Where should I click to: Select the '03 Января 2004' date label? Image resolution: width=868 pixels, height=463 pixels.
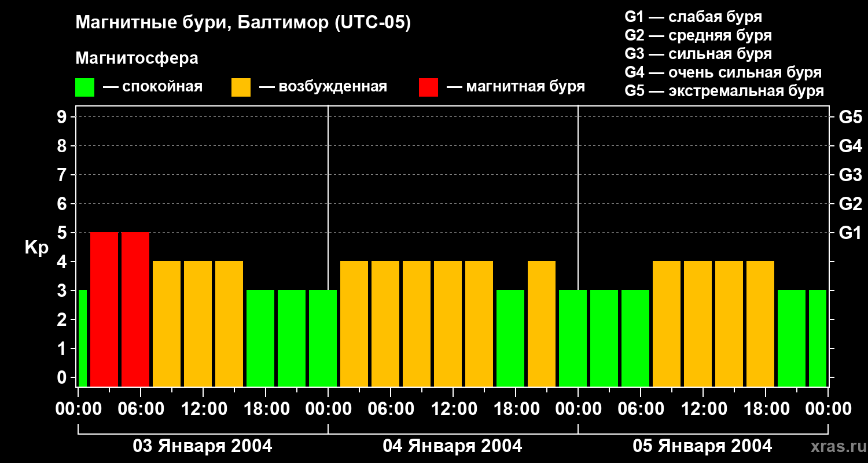[x=203, y=446]
